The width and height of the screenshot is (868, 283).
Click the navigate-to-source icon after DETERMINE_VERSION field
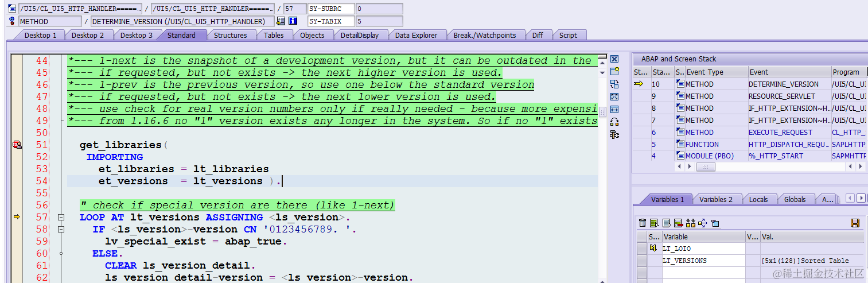point(281,21)
